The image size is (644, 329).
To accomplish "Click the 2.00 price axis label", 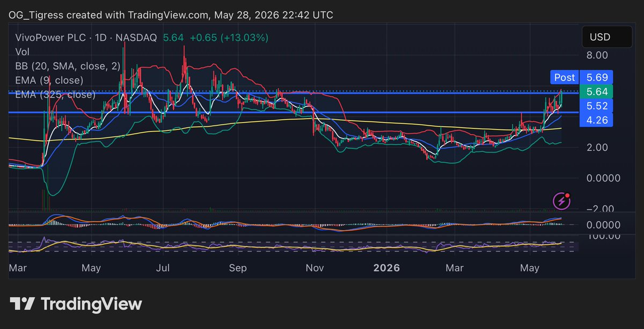I will (x=597, y=148).
